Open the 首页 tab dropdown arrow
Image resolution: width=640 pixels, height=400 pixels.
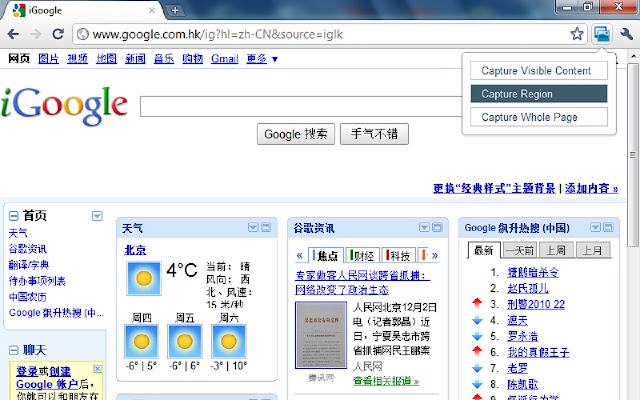[97, 216]
